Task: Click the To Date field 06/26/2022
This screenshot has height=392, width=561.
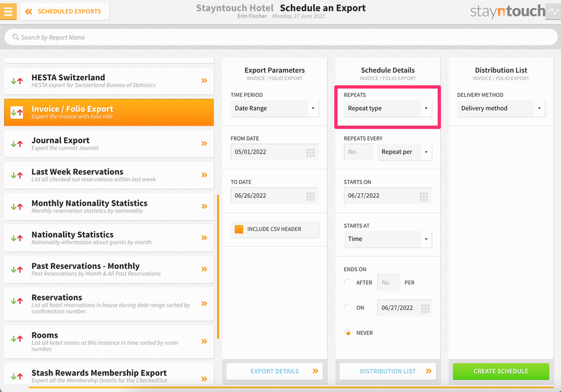Action: (274, 196)
